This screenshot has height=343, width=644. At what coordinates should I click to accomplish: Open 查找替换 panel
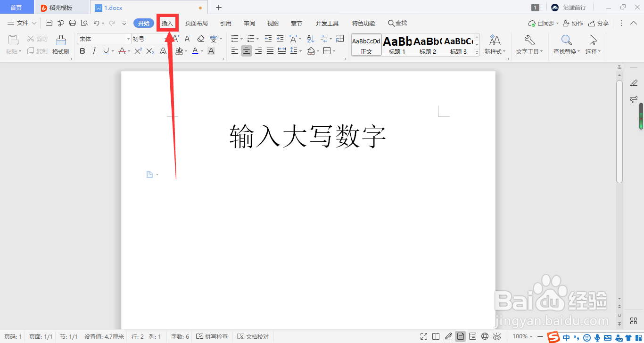tap(565, 45)
